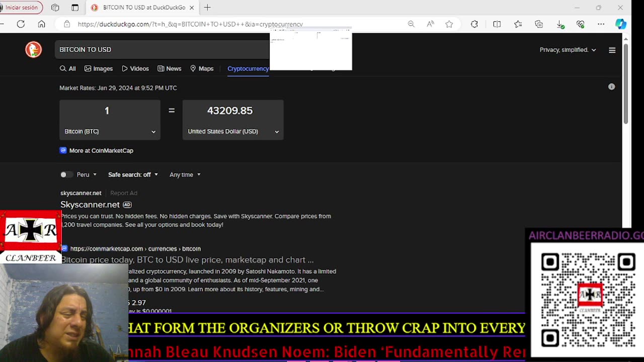Click the info icon beside market rates
Screen dimensions: 644x362
(x=611, y=86)
